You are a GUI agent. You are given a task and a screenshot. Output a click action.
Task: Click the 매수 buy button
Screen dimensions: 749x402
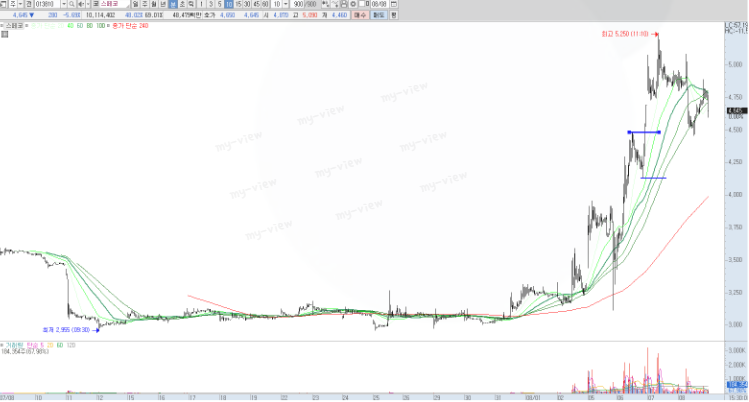coord(360,15)
